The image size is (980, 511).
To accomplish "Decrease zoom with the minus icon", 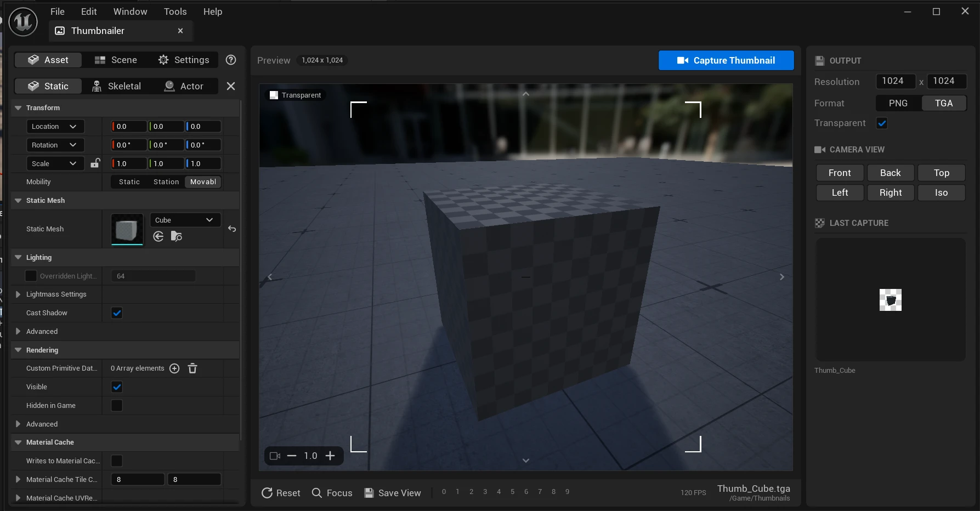I will [x=292, y=456].
